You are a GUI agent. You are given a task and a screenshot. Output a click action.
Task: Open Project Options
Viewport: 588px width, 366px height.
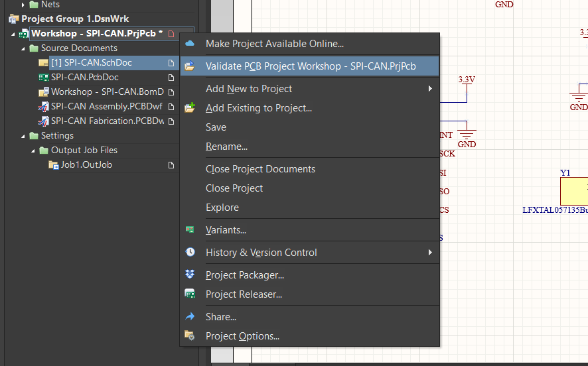coord(310,335)
